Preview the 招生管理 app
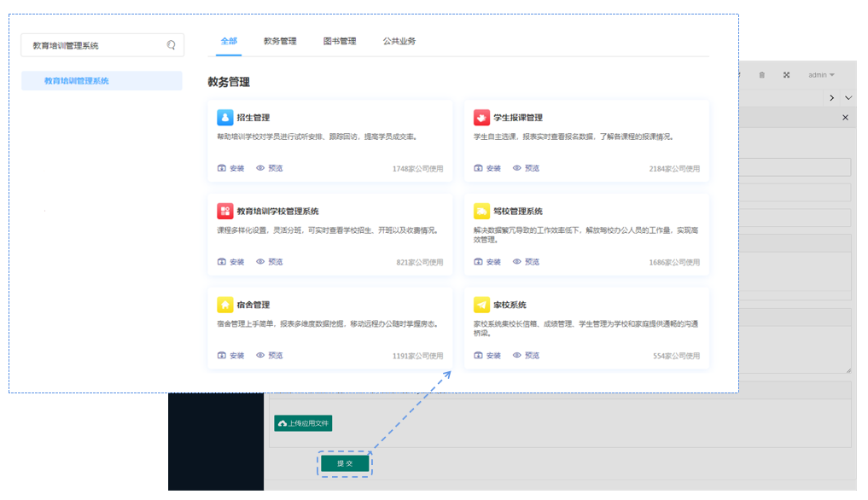The image size is (868, 500). [270, 168]
